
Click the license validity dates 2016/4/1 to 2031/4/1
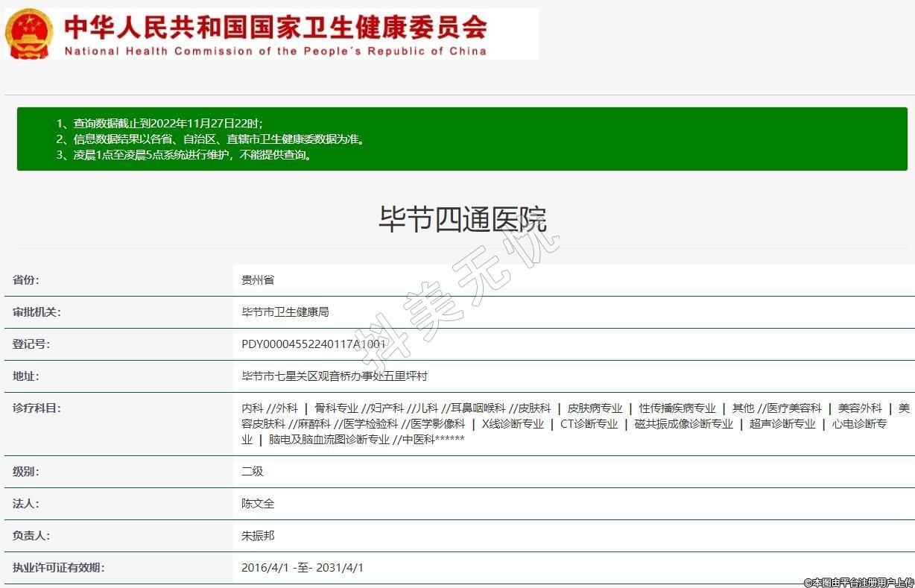point(303,568)
